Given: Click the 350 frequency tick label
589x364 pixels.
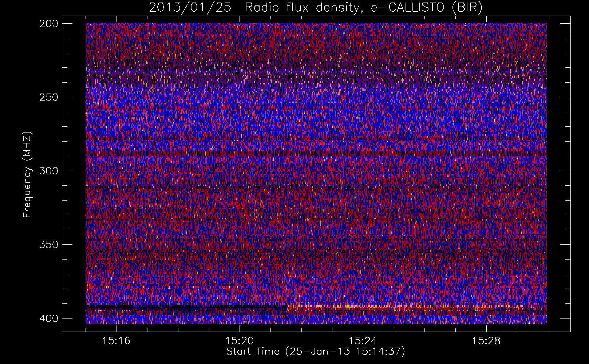Looking at the screenshot, I should [x=48, y=244].
